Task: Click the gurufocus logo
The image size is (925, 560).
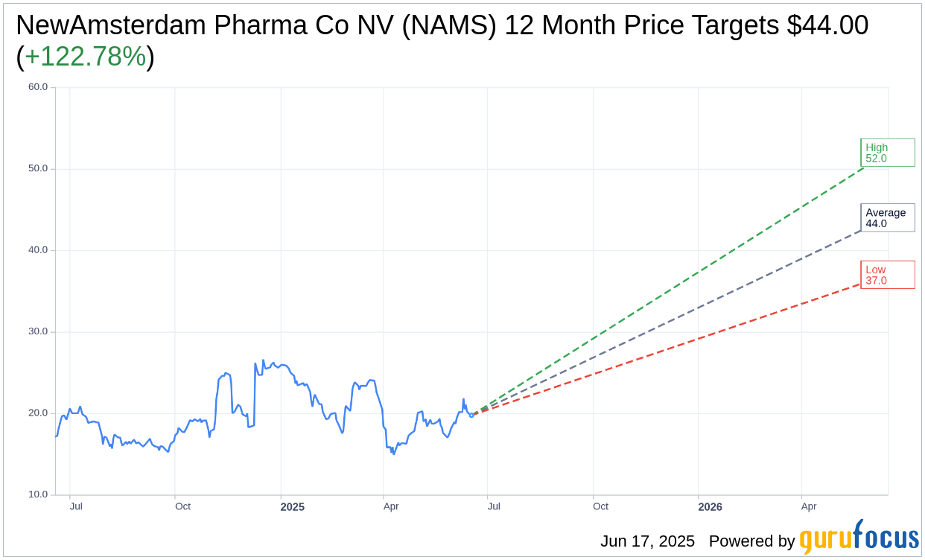Action: (859, 537)
